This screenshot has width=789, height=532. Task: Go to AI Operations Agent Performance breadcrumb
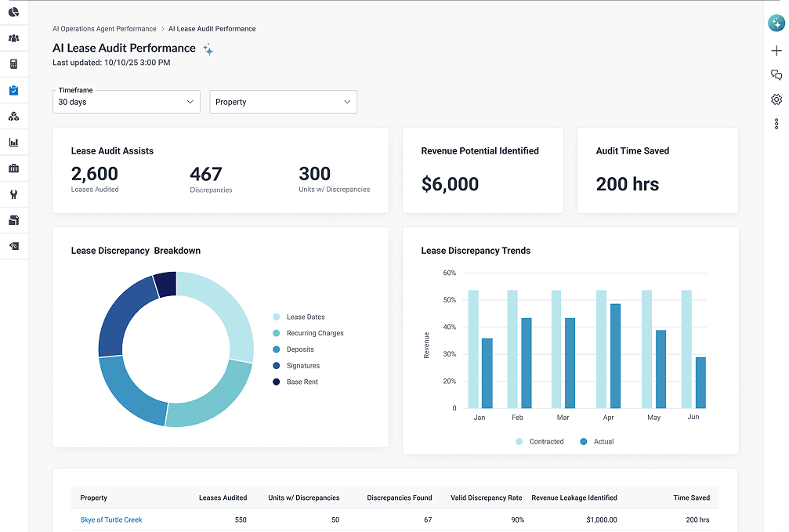[x=104, y=29]
